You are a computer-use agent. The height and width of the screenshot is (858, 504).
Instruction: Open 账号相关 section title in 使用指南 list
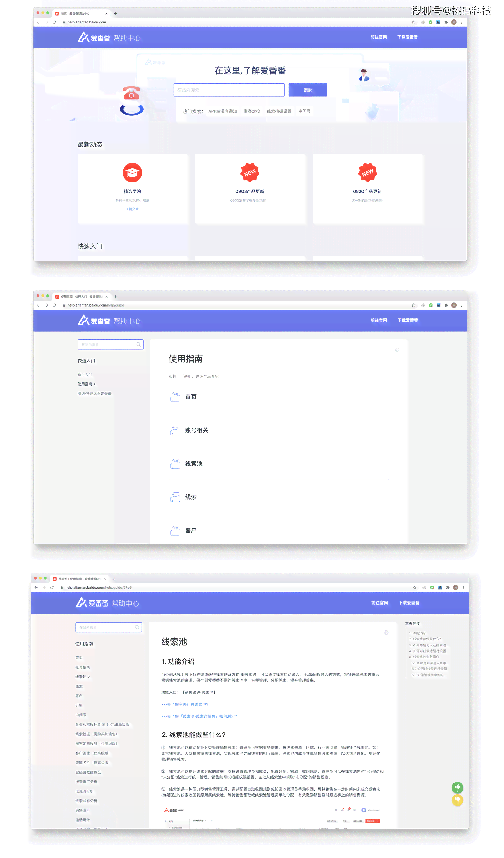coord(197,430)
